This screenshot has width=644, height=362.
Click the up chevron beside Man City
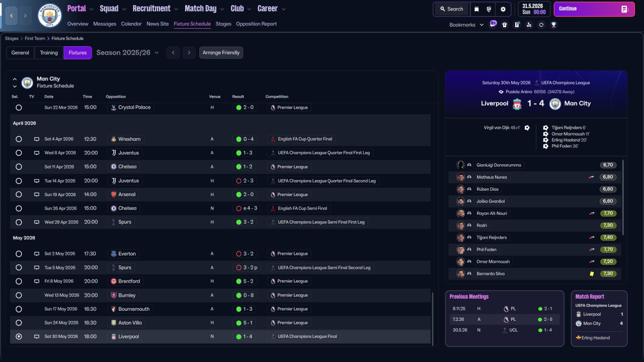click(15, 79)
